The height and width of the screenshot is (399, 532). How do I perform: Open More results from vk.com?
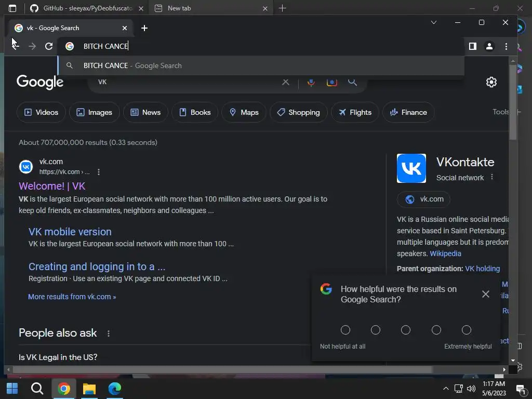(72, 297)
